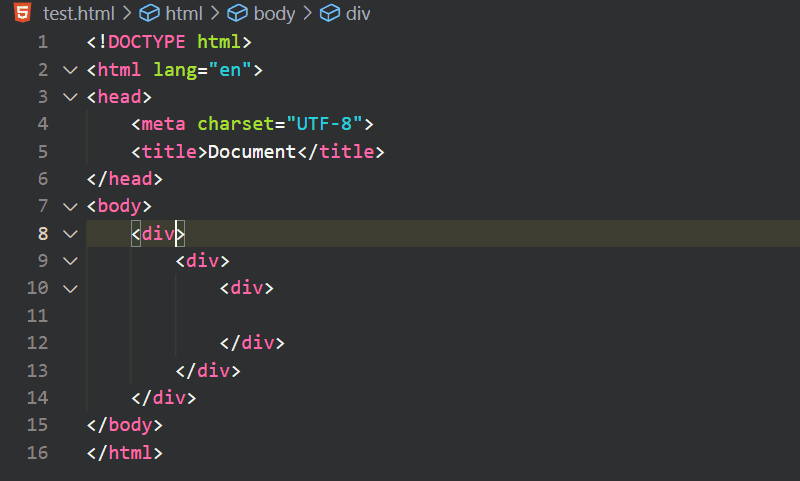Place cursor in DOCTYPE text
Screen dimensions: 800x481
147,42
